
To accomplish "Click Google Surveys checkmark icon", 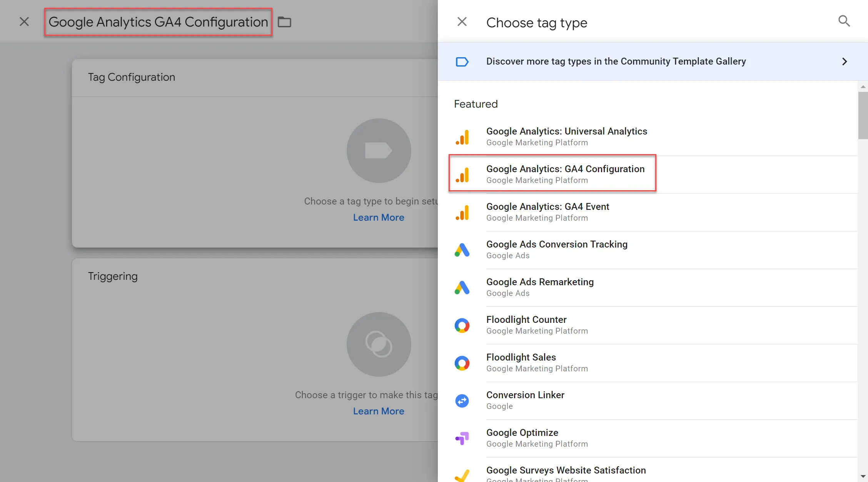I will (x=462, y=475).
